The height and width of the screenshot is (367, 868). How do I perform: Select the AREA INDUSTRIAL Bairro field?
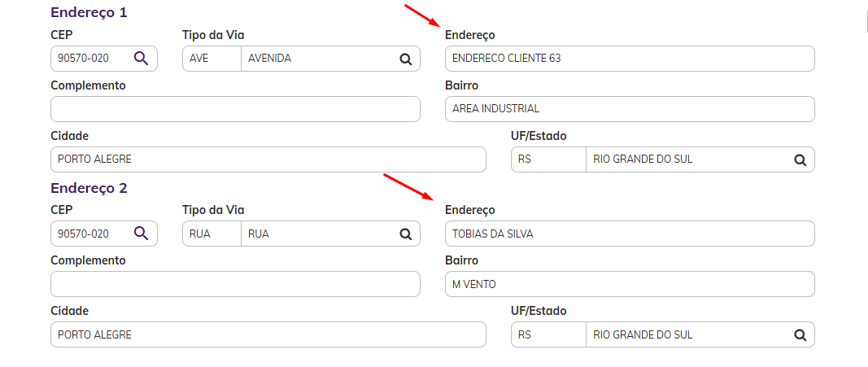click(x=630, y=109)
